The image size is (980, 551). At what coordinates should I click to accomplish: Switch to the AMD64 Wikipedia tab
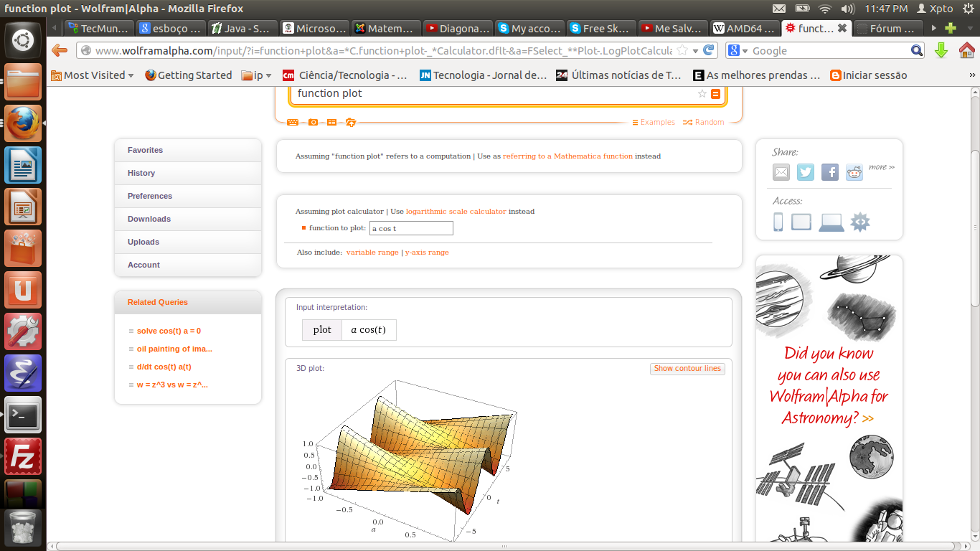click(745, 29)
